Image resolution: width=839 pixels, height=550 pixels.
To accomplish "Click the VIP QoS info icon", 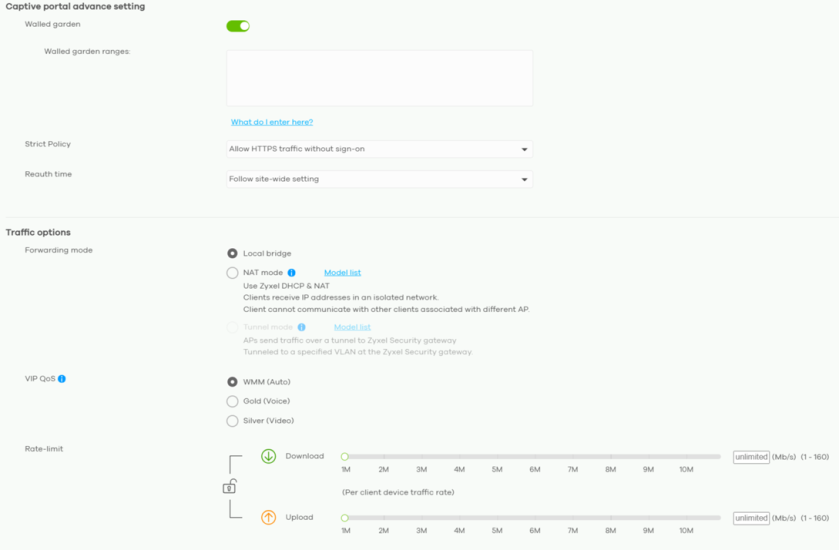I will [x=62, y=379].
